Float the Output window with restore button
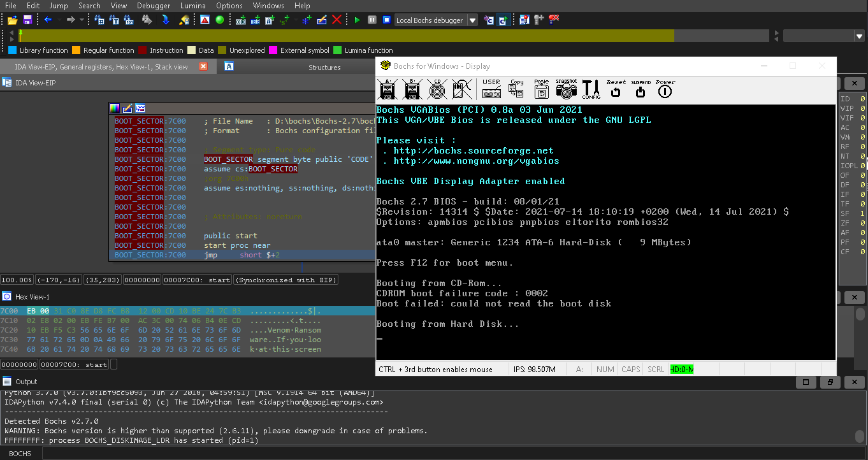This screenshot has width=868, height=460. point(830,382)
